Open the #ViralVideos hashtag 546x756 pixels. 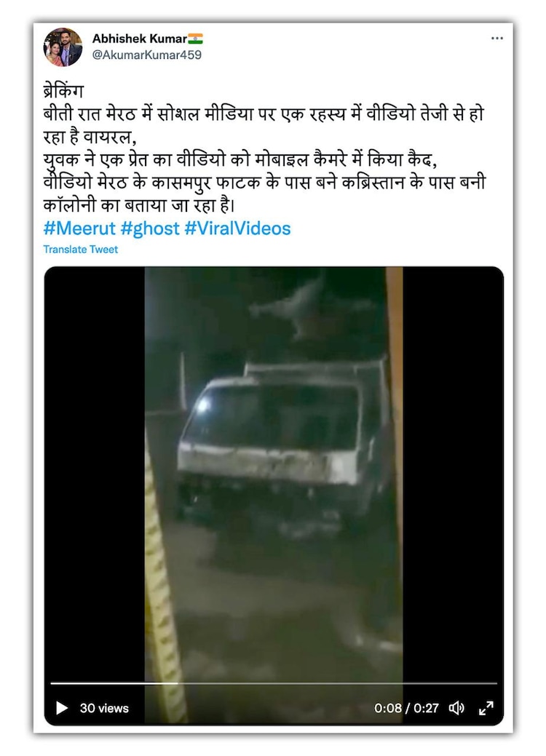pos(237,228)
